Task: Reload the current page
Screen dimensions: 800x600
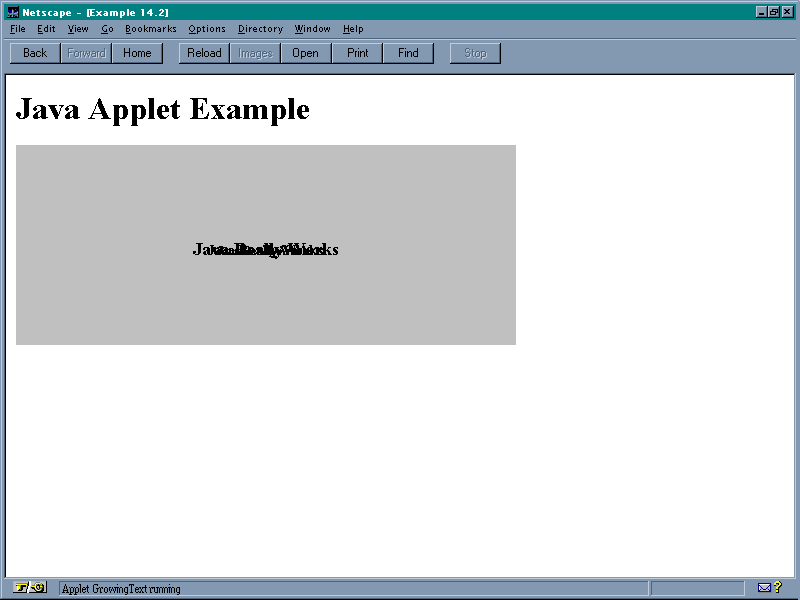Action: (x=204, y=53)
